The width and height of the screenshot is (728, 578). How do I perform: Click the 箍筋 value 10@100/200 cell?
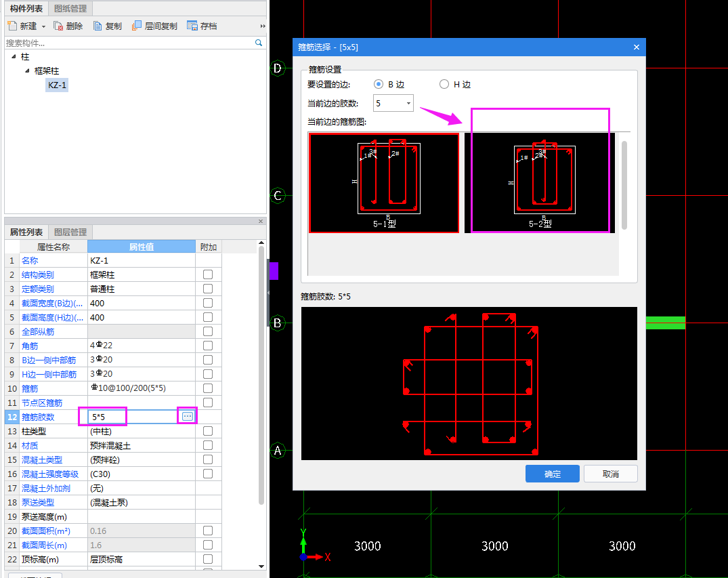coord(142,388)
